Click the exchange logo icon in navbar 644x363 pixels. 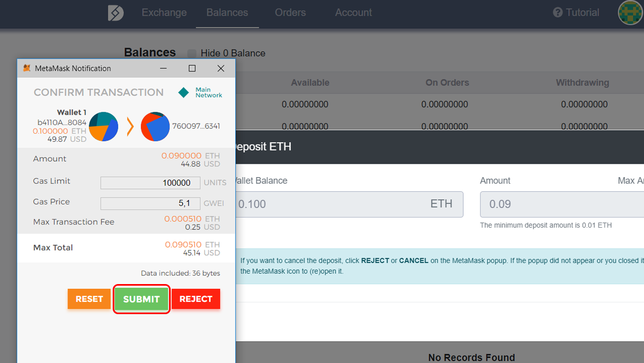[x=115, y=13]
